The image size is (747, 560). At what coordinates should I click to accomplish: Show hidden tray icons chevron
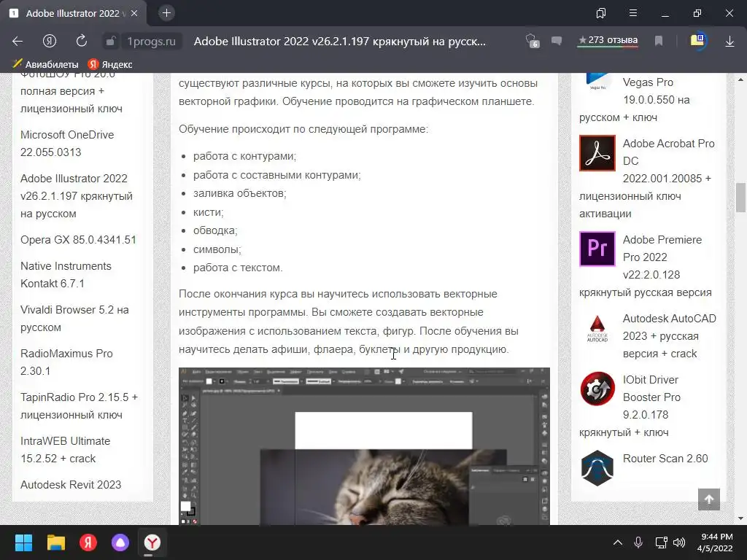(617, 542)
